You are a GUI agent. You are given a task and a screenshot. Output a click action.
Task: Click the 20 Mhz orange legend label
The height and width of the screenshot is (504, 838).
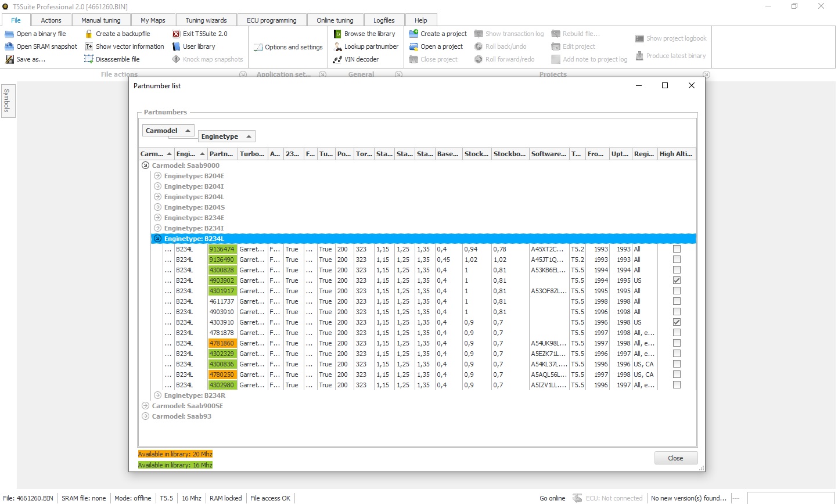175,454
